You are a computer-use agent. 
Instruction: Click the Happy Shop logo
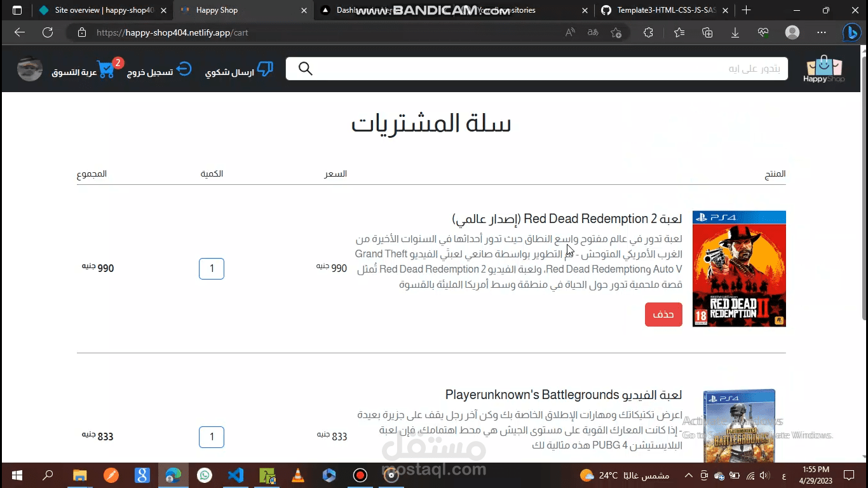point(824,69)
